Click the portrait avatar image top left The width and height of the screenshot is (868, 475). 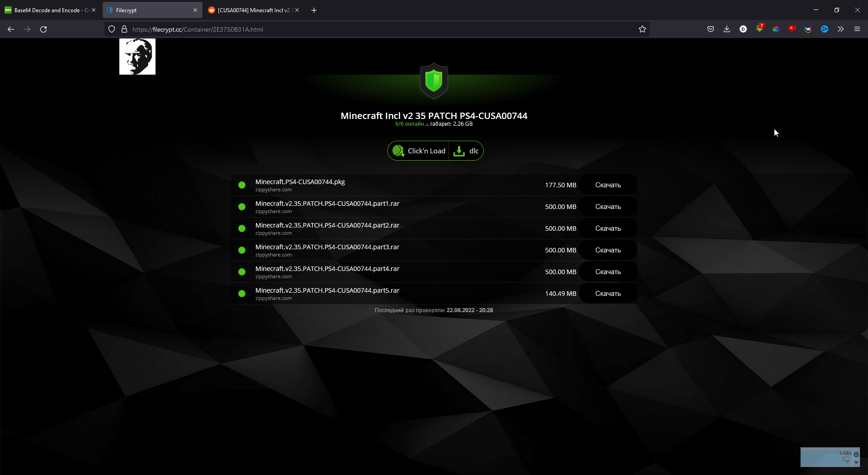(x=137, y=57)
